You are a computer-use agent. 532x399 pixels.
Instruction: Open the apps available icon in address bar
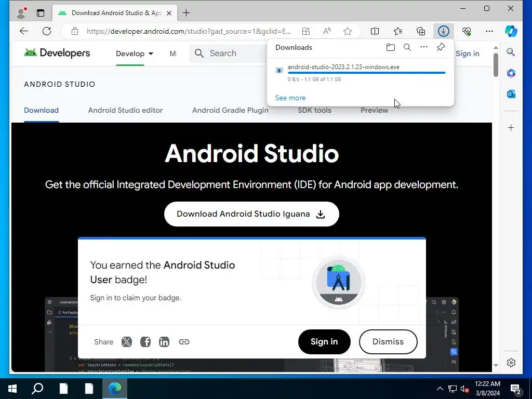coord(306,31)
